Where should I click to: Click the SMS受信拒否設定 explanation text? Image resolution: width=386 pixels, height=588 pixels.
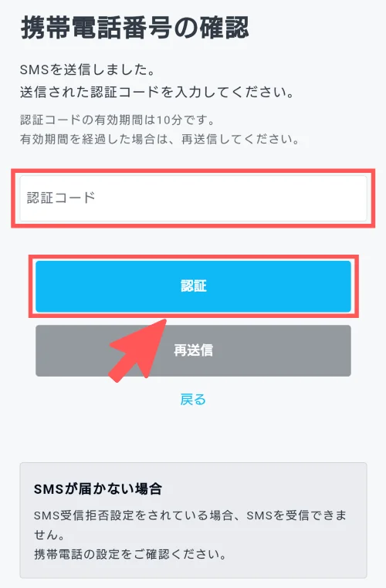click(x=190, y=525)
